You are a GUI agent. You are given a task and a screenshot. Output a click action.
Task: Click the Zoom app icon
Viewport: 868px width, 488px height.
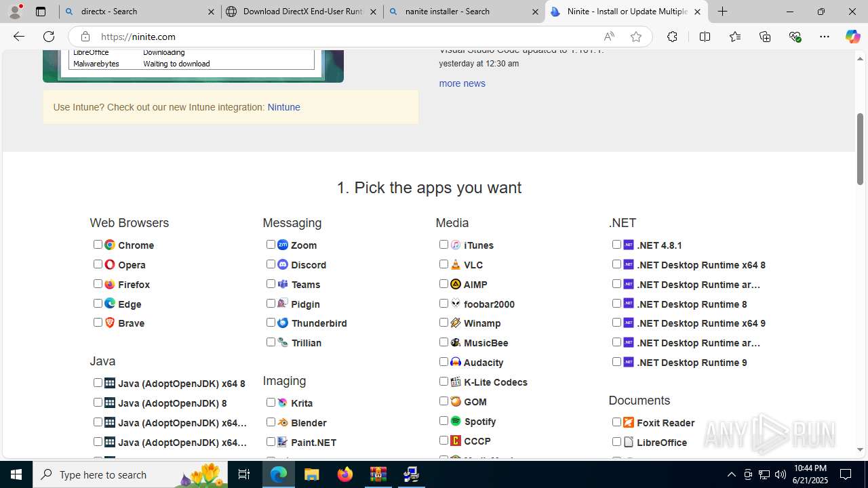[x=283, y=245]
